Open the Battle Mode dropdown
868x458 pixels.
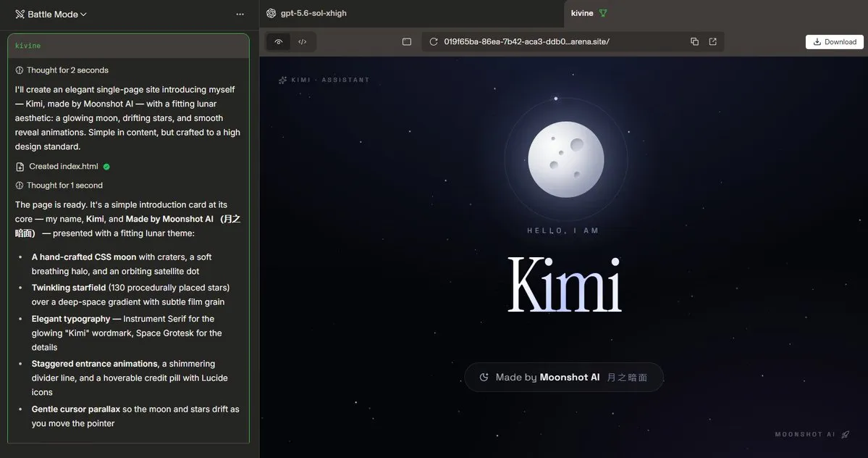[51, 14]
